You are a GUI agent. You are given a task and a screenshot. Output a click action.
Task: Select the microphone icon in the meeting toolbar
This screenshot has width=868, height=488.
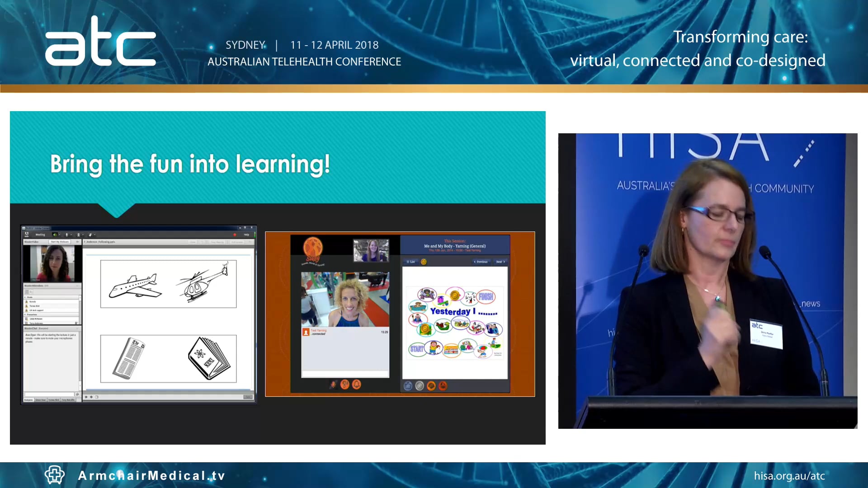coord(67,235)
